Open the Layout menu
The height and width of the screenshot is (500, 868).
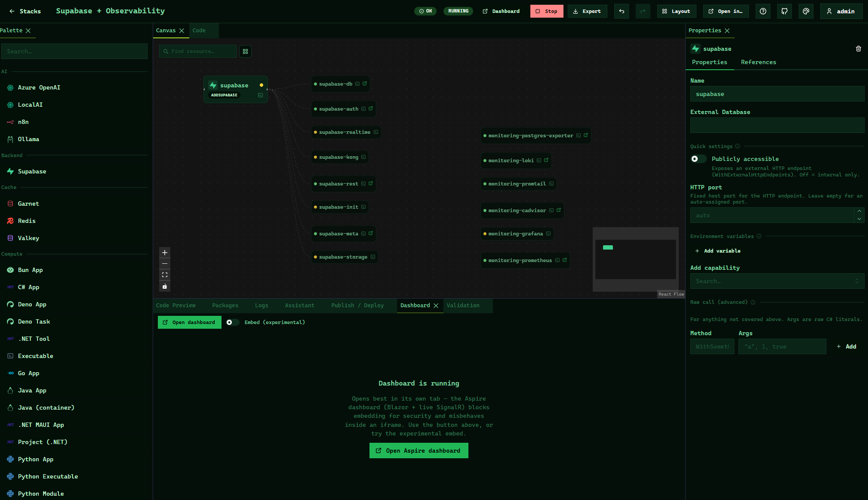click(676, 11)
